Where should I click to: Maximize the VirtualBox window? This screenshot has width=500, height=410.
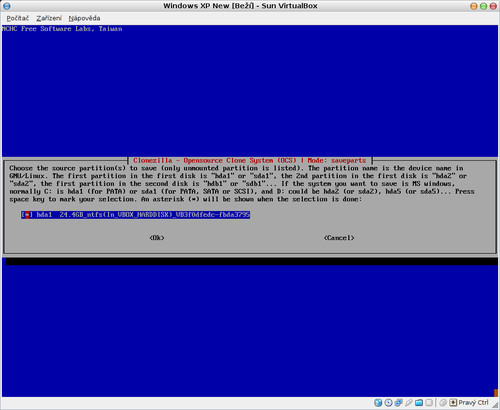pyautogui.click(x=483, y=6)
